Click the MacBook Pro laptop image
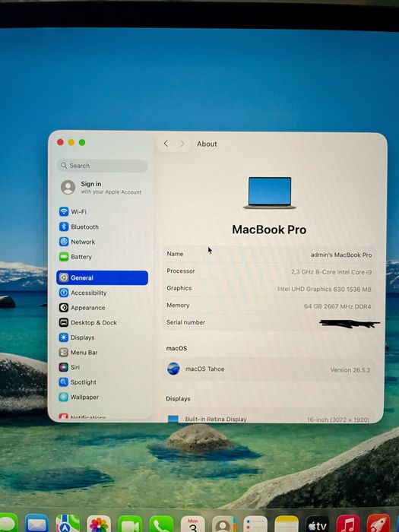This screenshot has width=399, height=532. (269, 193)
